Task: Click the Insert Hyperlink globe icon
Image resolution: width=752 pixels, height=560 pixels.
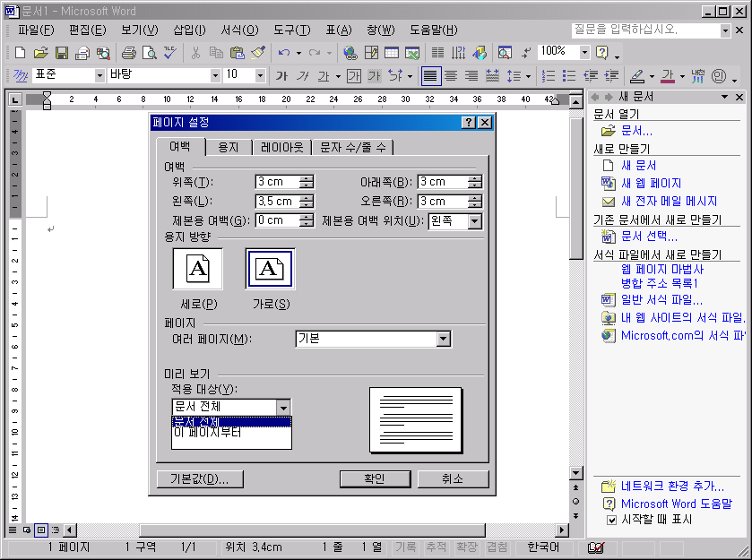Action: (x=350, y=53)
